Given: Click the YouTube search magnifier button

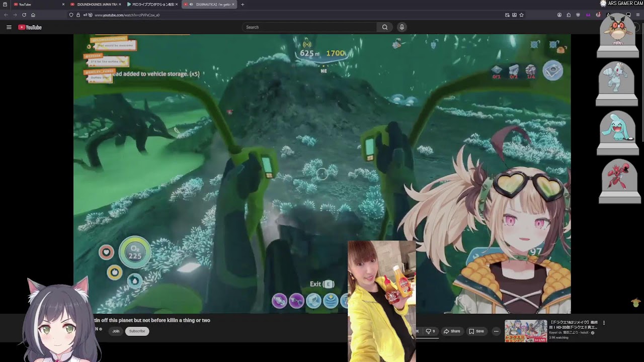Looking at the screenshot, I should (385, 27).
